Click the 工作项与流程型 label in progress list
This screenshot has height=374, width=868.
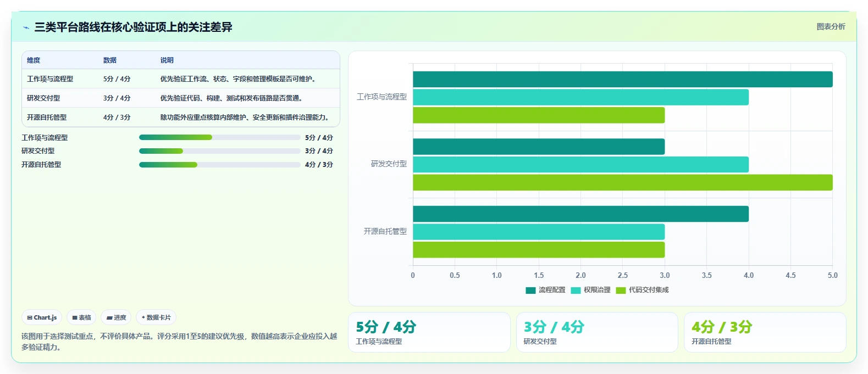[45, 138]
